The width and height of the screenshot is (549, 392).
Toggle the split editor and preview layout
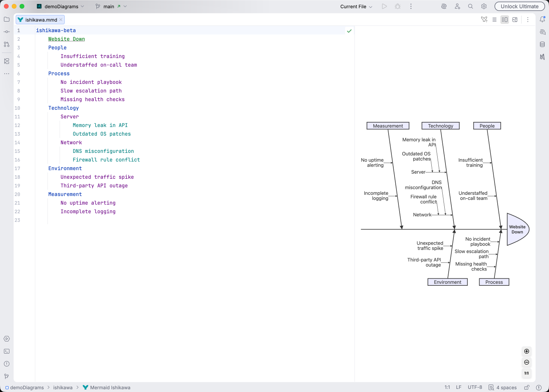(505, 19)
